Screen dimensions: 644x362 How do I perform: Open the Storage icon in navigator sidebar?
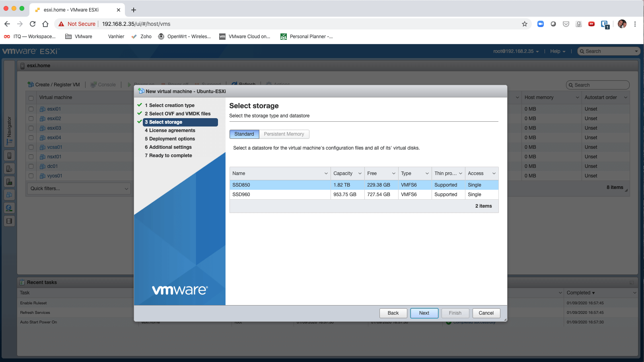pyautogui.click(x=9, y=221)
